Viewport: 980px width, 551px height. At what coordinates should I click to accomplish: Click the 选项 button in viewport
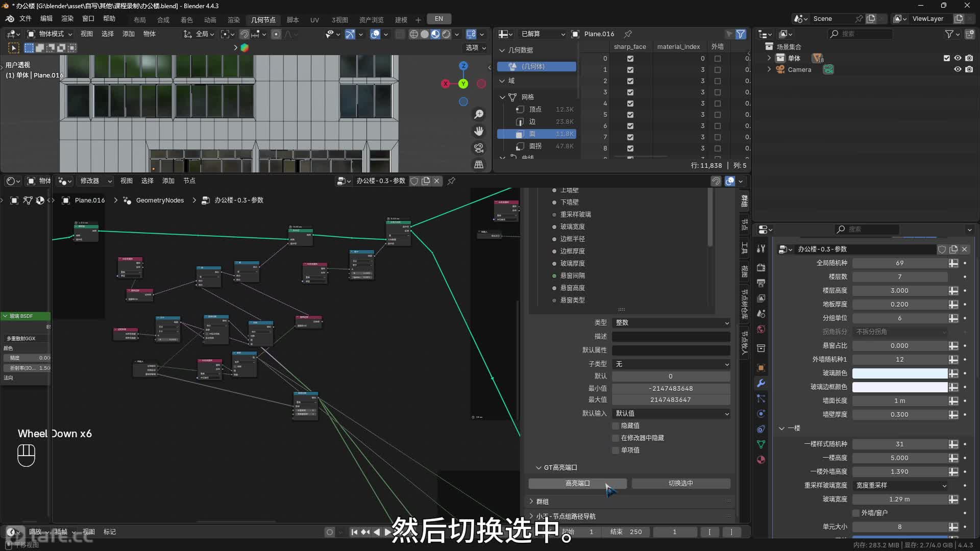[476, 48]
